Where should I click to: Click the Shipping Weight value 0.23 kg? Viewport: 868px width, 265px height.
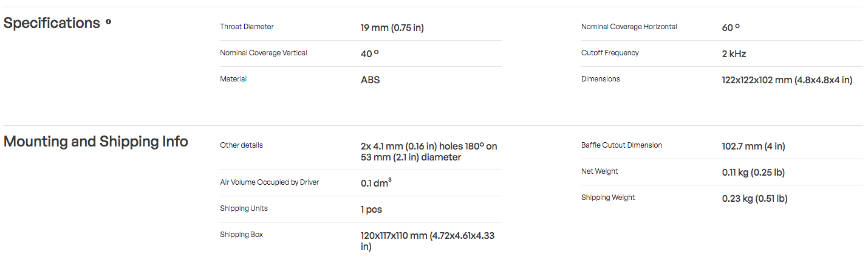click(755, 199)
